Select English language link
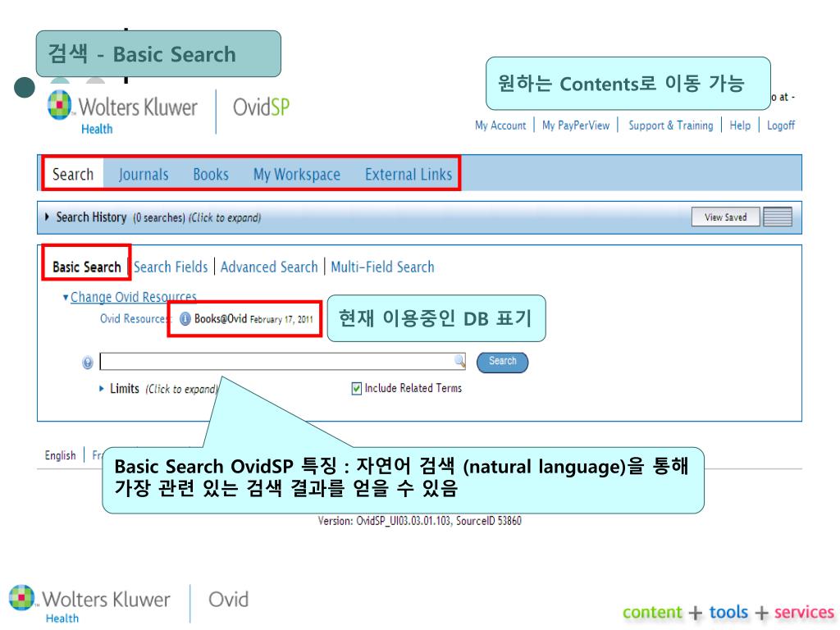 [60, 455]
